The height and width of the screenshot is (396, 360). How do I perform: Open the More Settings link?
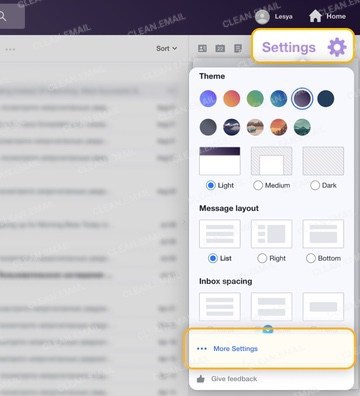(x=236, y=349)
